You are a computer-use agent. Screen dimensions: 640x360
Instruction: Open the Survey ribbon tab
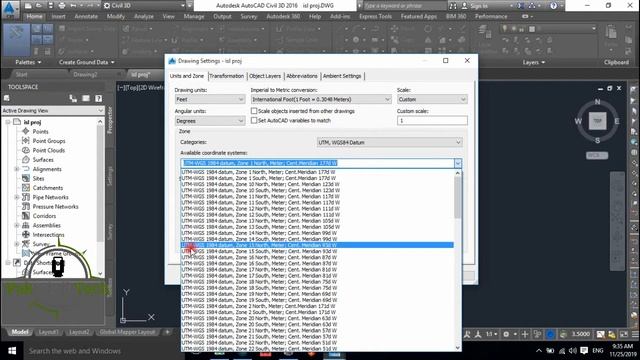[249, 16]
